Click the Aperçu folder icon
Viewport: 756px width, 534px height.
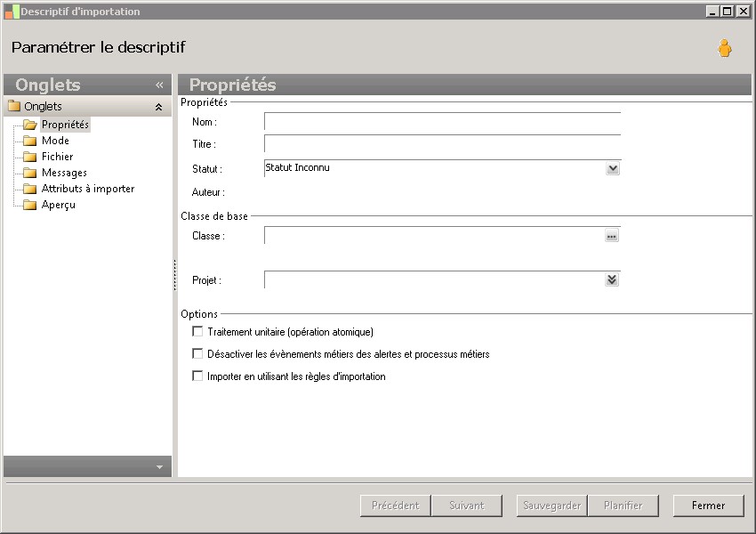click(30, 205)
